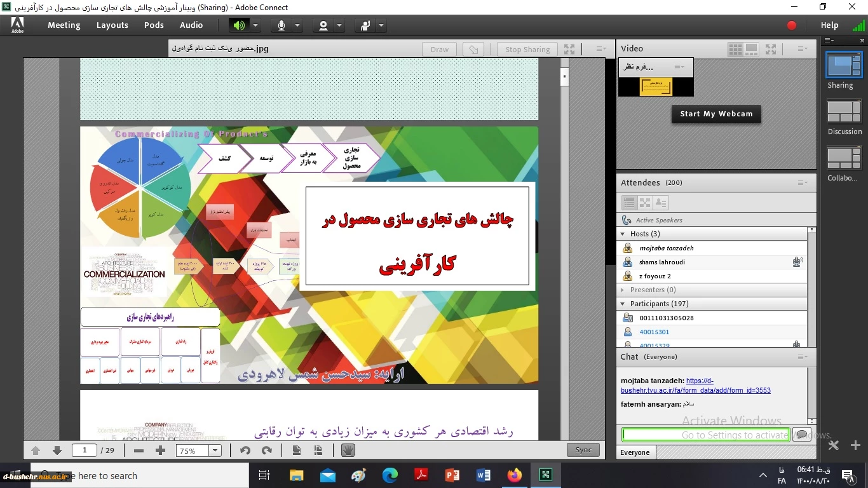Toggle full screen for Share pod
This screenshot has height=488, width=868.
569,49
